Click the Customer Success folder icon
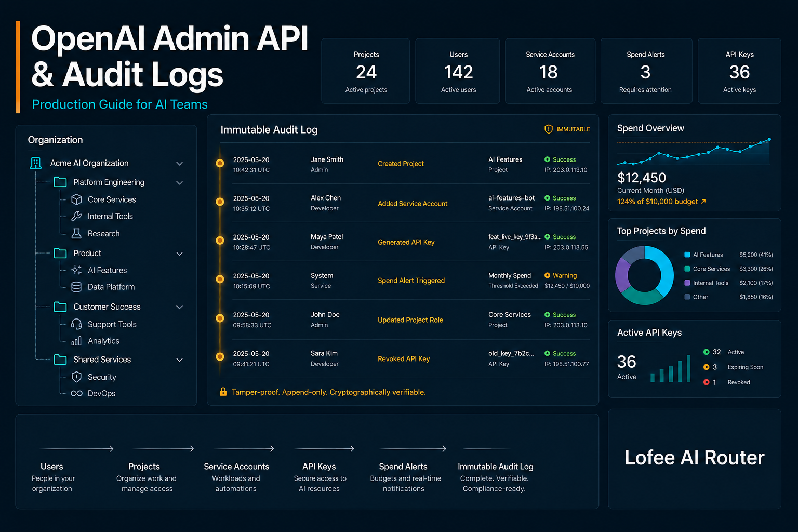The width and height of the screenshot is (798, 532). [x=60, y=307]
